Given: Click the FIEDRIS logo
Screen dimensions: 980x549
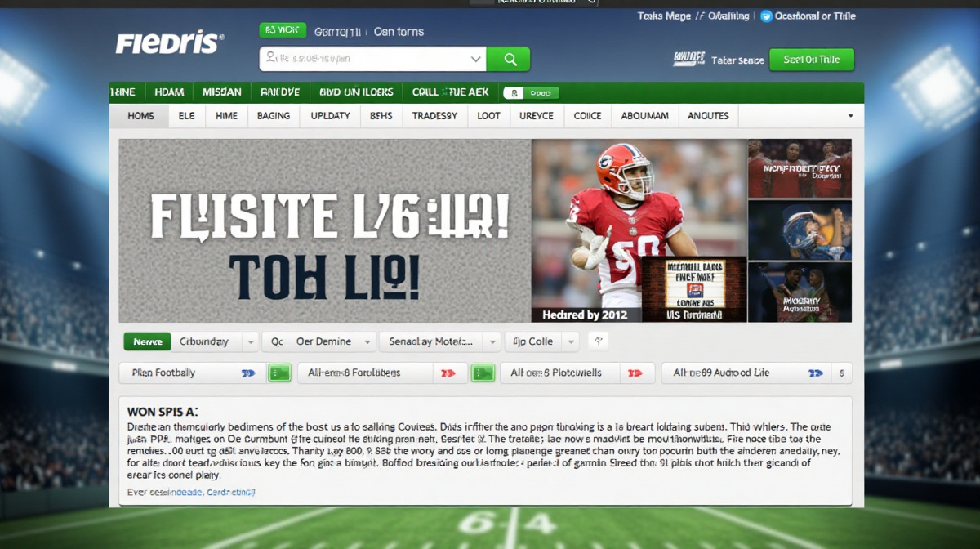Looking at the screenshot, I should [x=169, y=43].
